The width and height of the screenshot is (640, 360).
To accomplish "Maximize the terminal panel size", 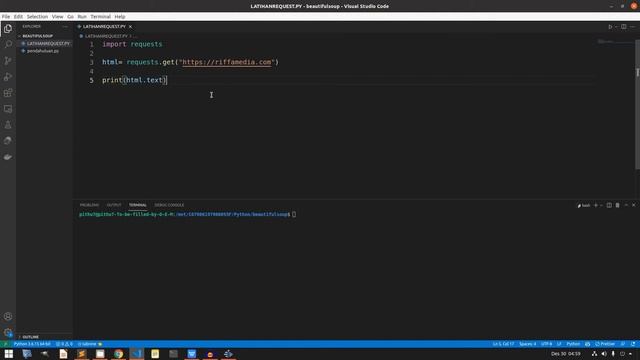I will [x=626, y=205].
